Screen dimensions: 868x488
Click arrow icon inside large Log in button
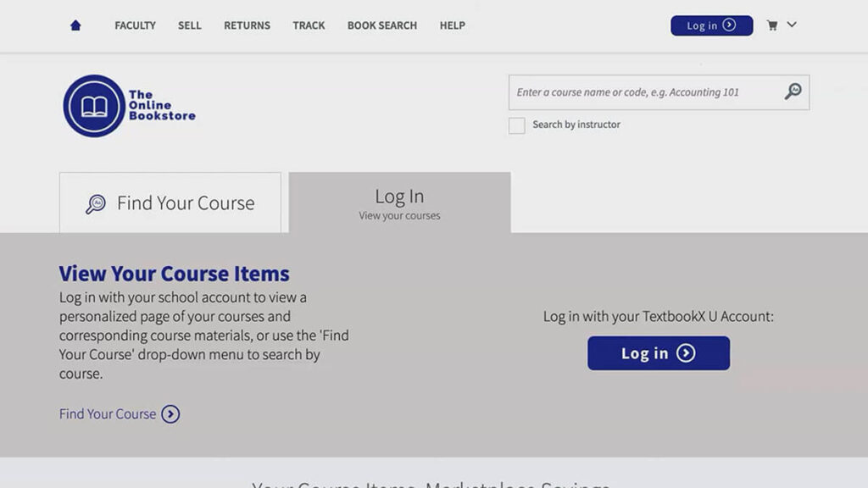tap(686, 353)
